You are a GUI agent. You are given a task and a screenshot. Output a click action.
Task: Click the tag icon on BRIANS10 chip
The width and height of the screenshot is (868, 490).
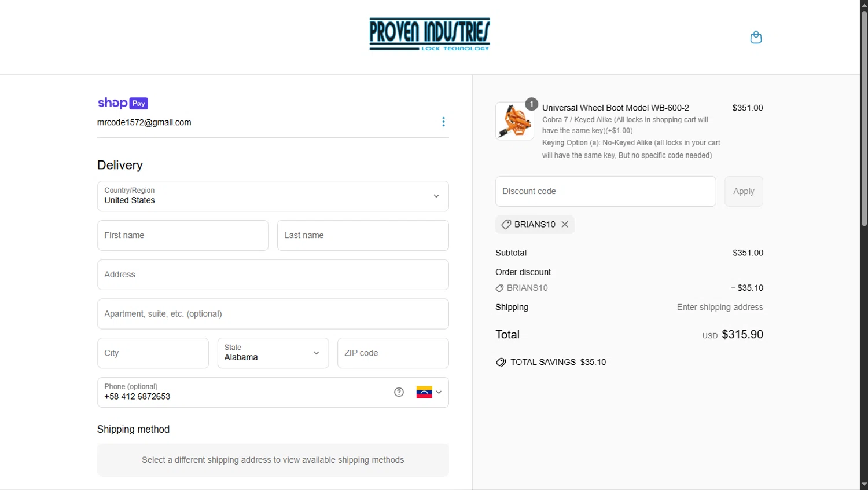pyautogui.click(x=506, y=224)
